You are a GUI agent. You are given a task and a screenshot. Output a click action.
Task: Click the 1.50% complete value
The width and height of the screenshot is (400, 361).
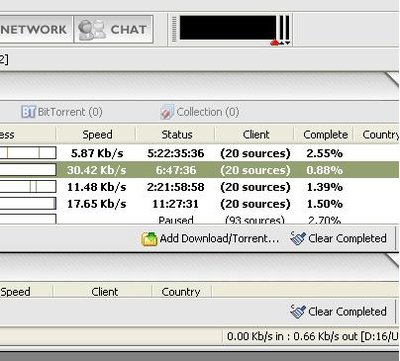click(324, 204)
